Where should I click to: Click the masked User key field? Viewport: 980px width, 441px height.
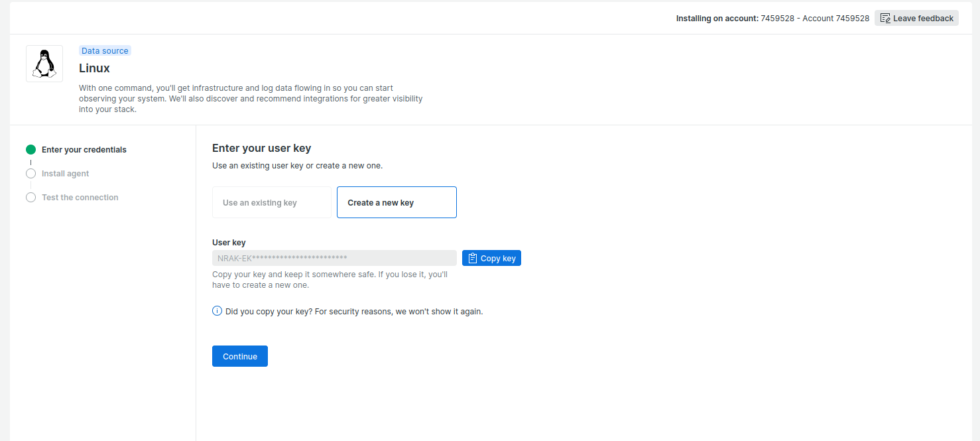334,258
